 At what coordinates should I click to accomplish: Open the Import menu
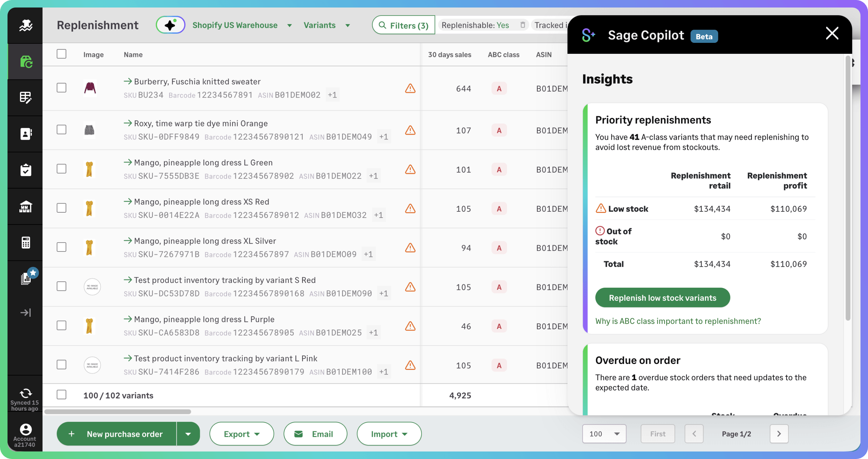pyautogui.click(x=389, y=434)
